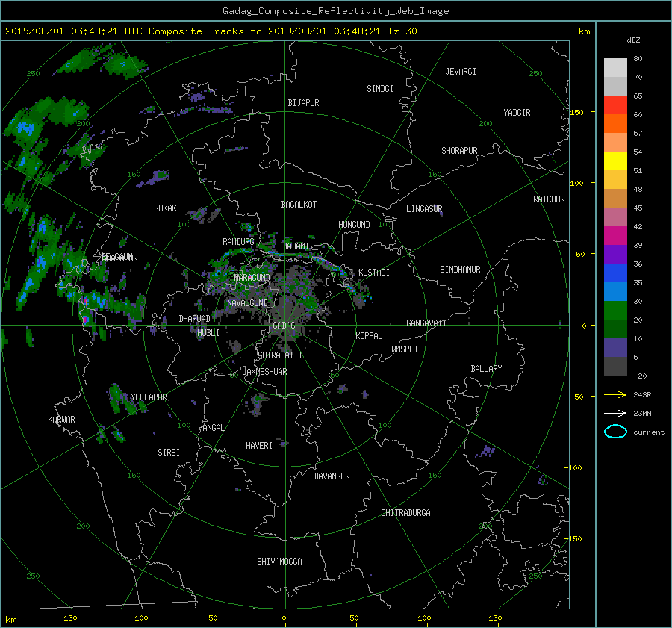Click the BIJAPUR city label
The image size is (672, 628).
[303, 103]
